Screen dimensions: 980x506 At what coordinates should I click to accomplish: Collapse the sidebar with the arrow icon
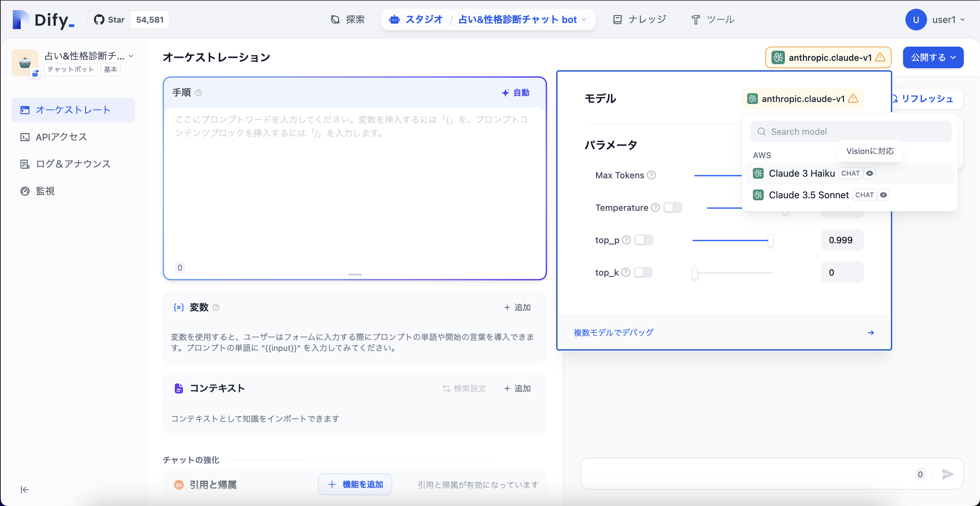coord(24,490)
